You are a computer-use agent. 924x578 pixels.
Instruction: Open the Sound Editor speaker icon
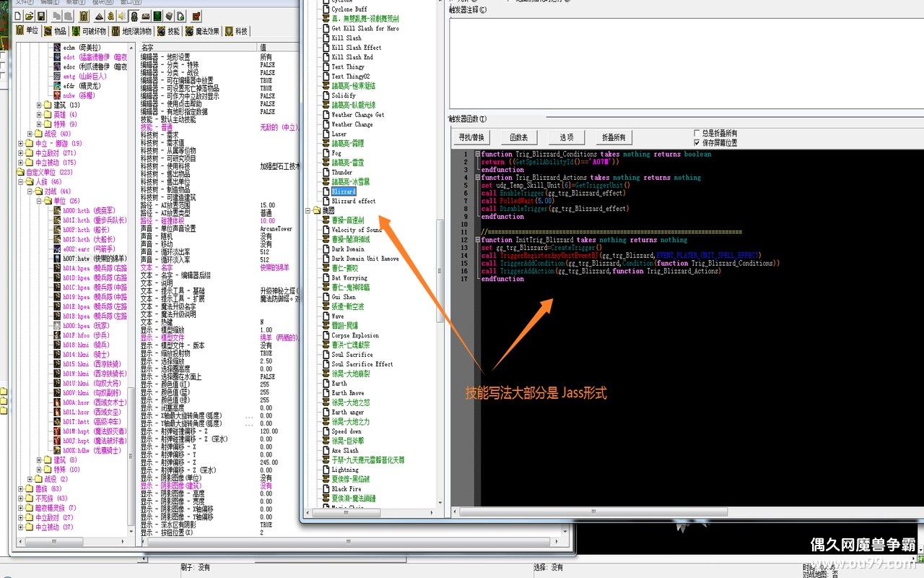point(122,16)
